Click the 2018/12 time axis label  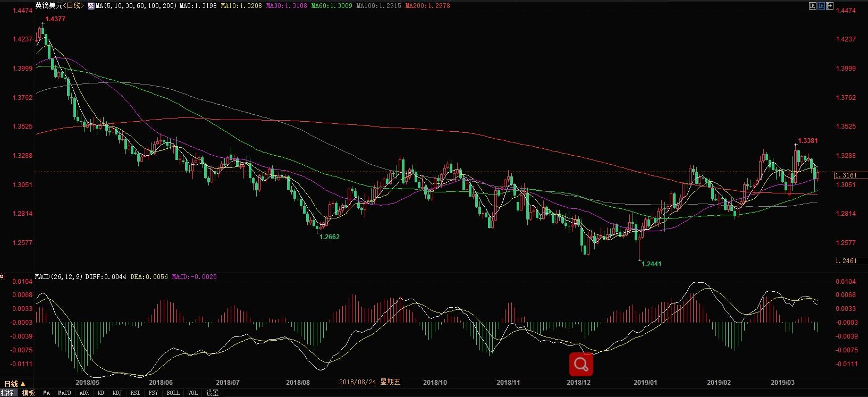coord(578,383)
